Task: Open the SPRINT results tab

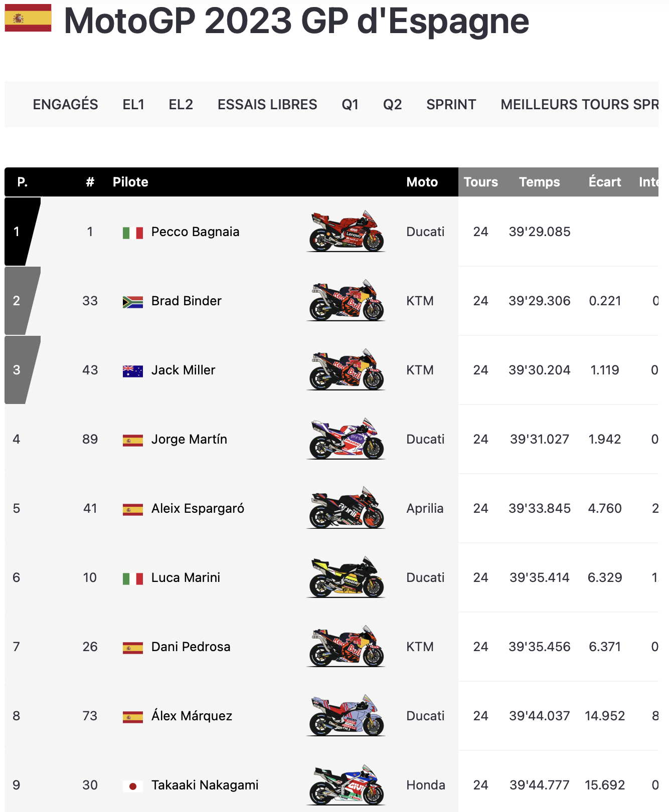Action: click(451, 104)
